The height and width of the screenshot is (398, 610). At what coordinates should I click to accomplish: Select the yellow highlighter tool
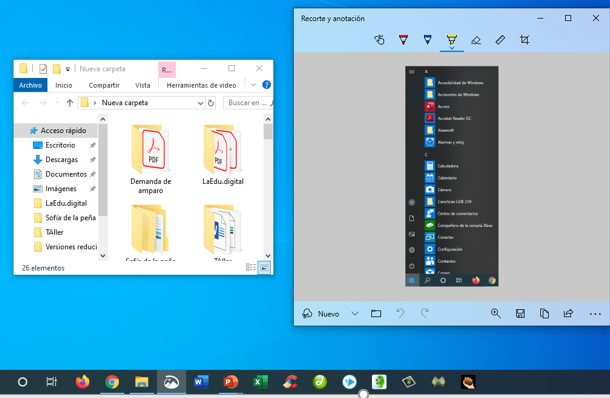click(x=452, y=39)
